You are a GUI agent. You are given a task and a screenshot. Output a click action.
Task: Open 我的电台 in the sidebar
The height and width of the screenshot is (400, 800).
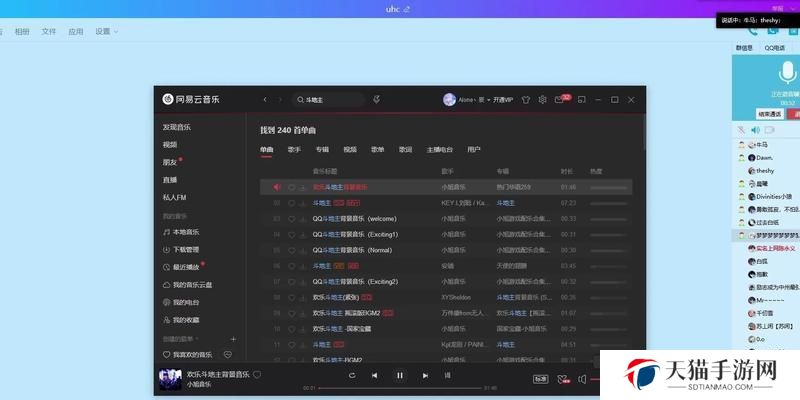coord(186,303)
